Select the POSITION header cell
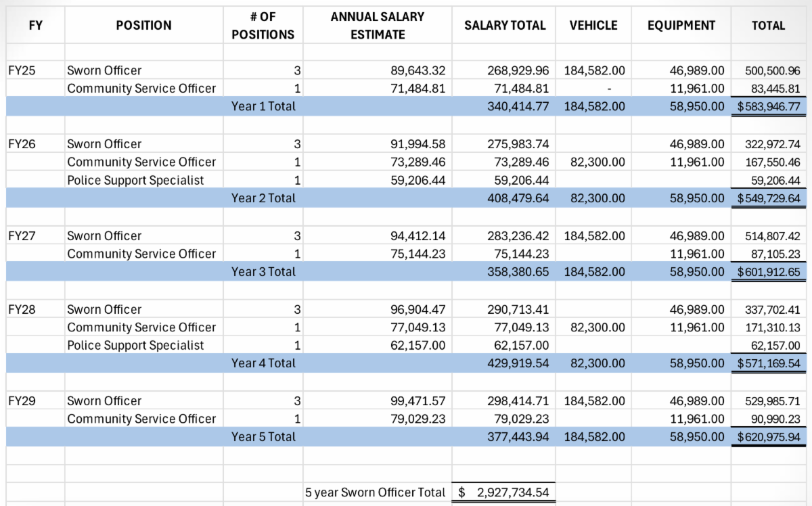 tap(143, 26)
